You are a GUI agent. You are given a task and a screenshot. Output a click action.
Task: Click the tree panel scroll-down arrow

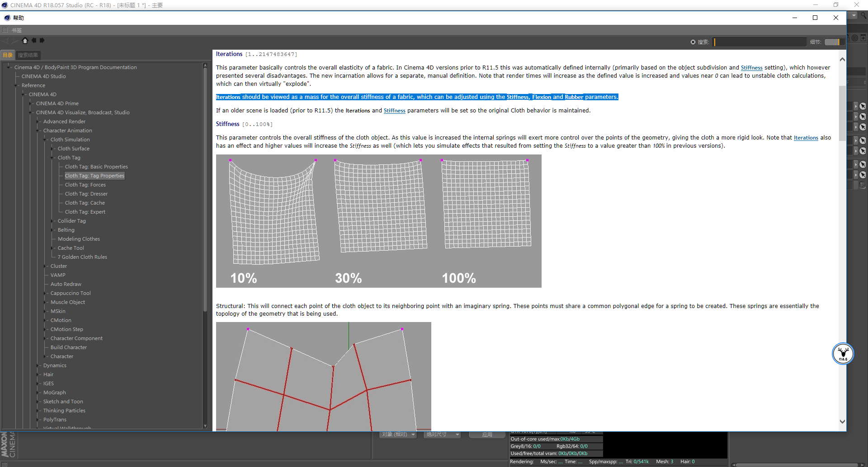[x=205, y=425]
